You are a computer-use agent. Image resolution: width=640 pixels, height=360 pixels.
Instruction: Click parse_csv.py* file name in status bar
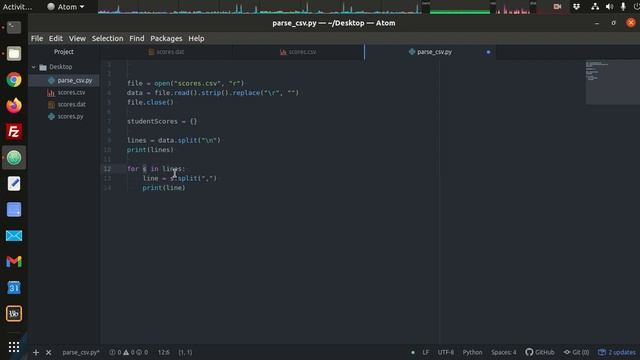point(81,352)
